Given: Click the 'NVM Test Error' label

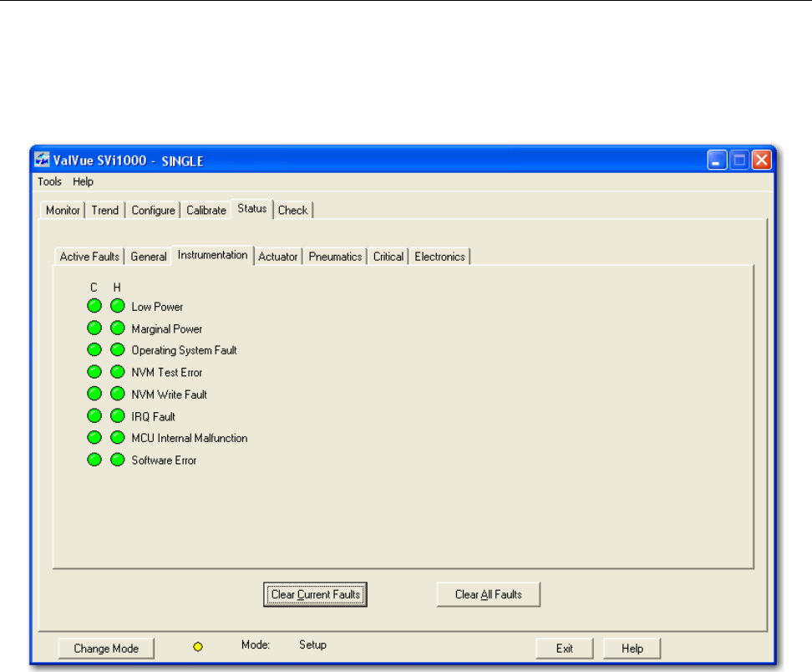Looking at the screenshot, I should (x=167, y=373).
